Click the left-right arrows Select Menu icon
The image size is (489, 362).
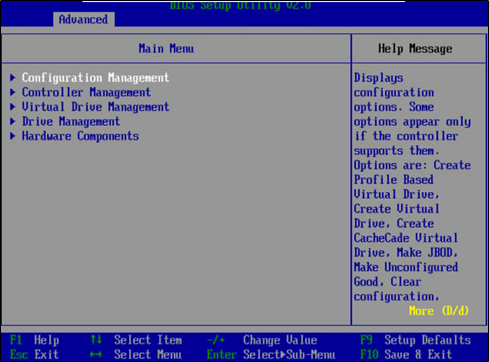[96, 354]
